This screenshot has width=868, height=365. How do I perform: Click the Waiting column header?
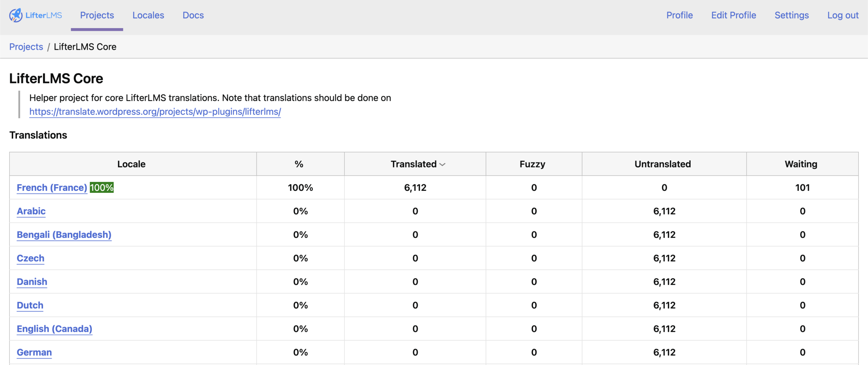pyautogui.click(x=801, y=164)
